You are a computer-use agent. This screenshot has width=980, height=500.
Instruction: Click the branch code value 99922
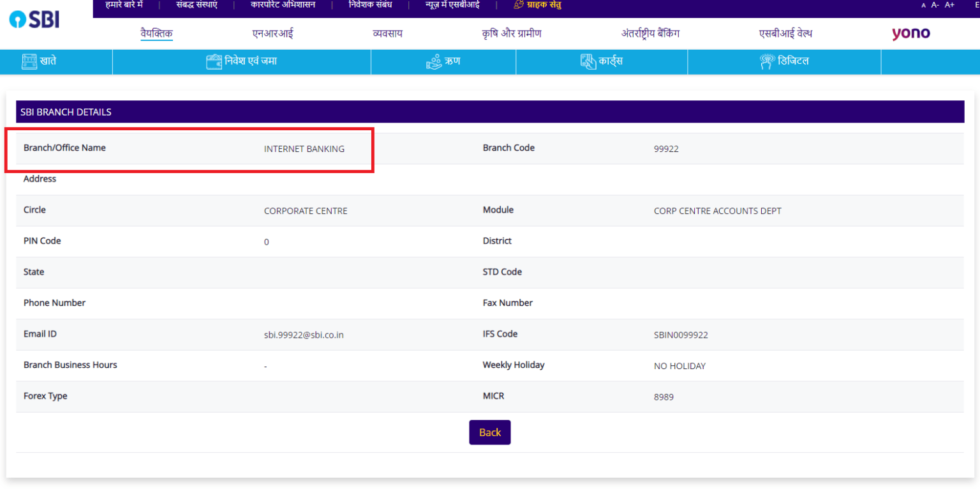666,149
